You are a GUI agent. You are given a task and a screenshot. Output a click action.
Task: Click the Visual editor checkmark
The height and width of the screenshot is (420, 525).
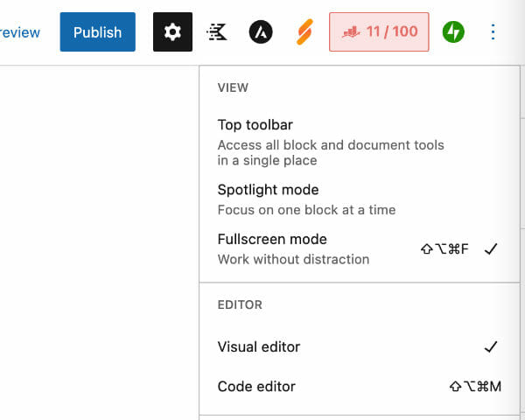pyautogui.click(x=491, y=346)
